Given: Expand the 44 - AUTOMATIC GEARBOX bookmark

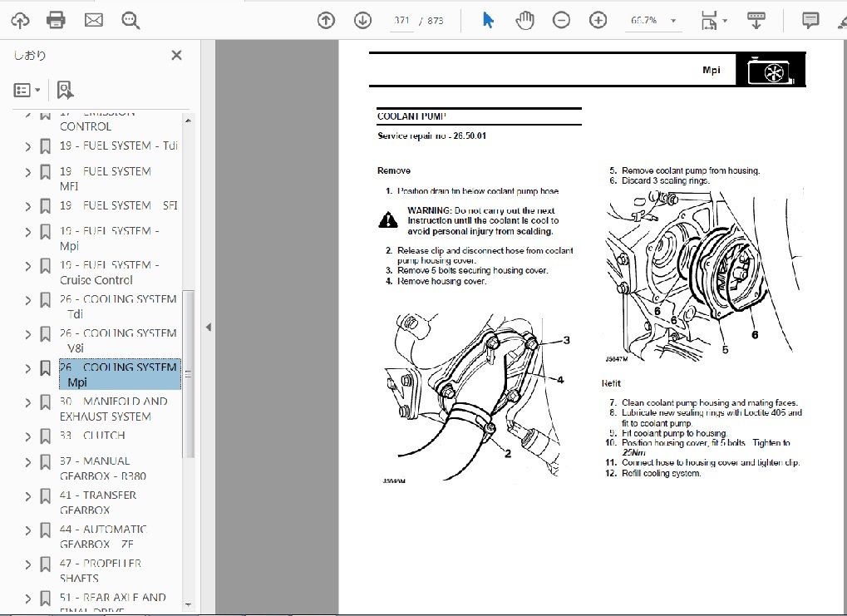Looking at the screenshot, I should pyautogui.click(x=28, y=530).
